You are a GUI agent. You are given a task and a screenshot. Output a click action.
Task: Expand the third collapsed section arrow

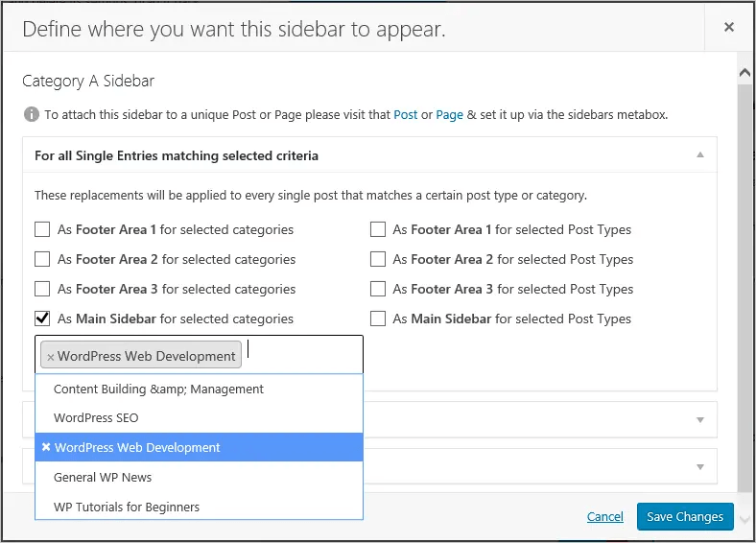[700, 467]
